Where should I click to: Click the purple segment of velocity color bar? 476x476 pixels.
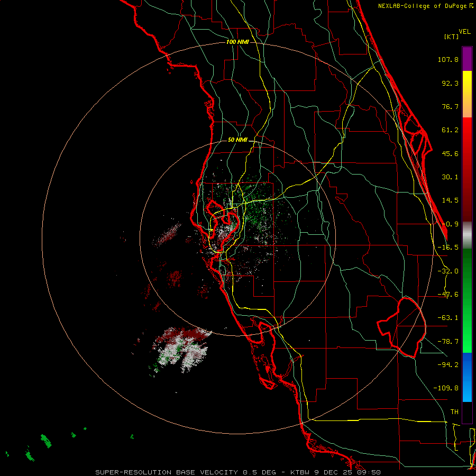point(467,59)
